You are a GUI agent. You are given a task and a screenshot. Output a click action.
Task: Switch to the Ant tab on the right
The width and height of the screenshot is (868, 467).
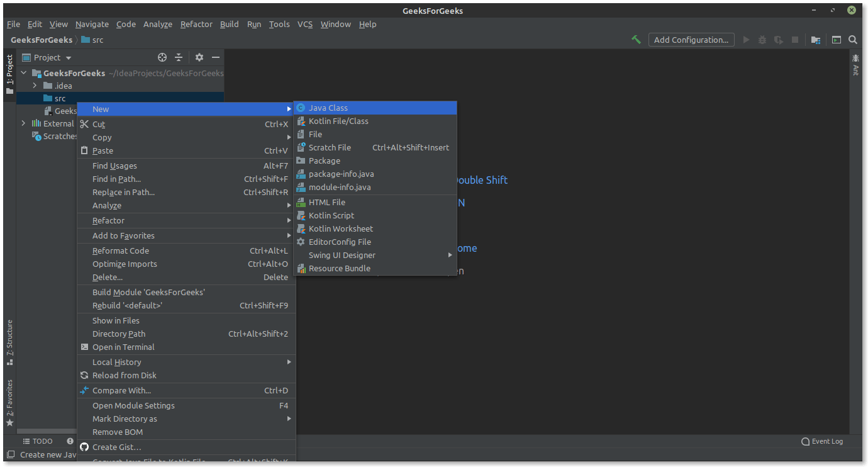855,65
